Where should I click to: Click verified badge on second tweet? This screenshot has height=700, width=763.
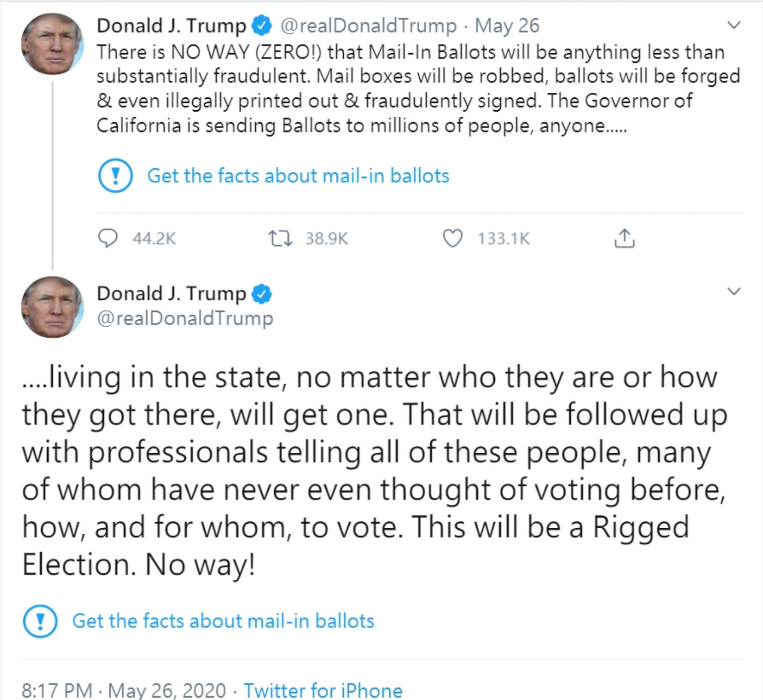point(262,294)
